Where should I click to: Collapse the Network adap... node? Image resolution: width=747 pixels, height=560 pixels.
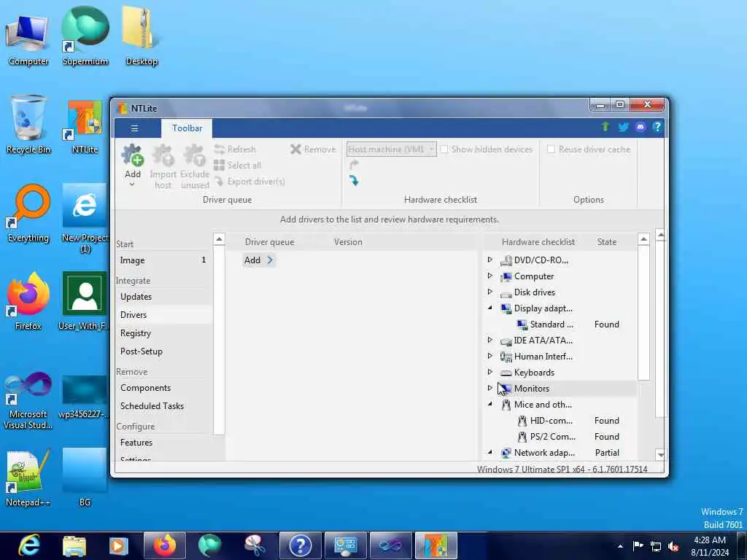(x=489, y=452)
